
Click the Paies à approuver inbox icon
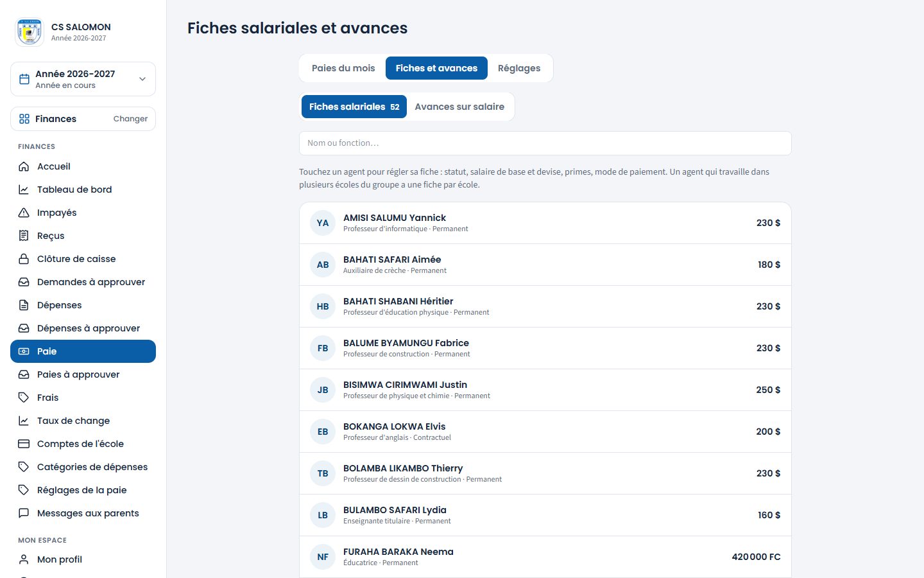24,374
